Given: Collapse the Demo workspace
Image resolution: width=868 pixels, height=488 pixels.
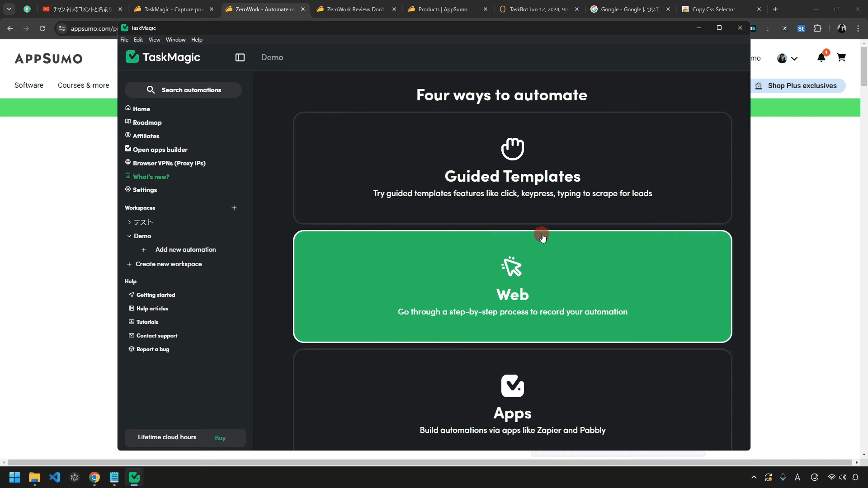Looking at the screenshot, I should pyautogui.click(x=129, y=236).
